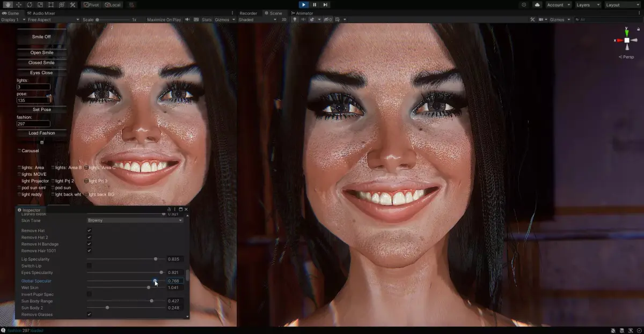644x334 pixels.
Task: Switch to the Recorder tab
Action: [248, 13]
